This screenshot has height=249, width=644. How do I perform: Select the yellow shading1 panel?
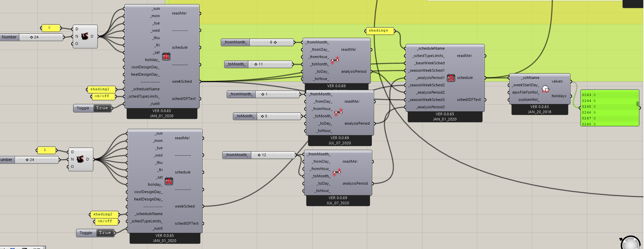click(101, 89)
